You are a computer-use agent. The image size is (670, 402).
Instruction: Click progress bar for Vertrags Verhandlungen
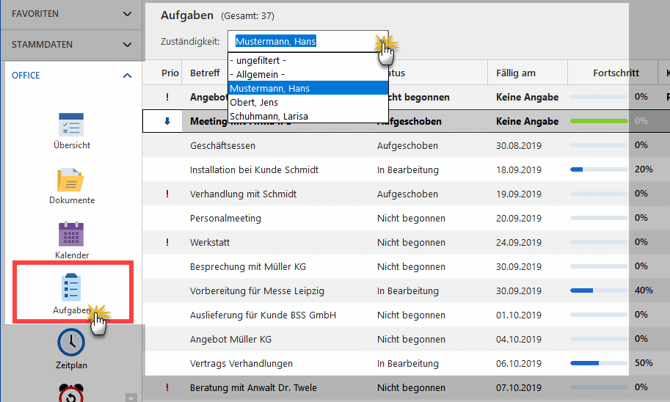click(x=598, y=363)
